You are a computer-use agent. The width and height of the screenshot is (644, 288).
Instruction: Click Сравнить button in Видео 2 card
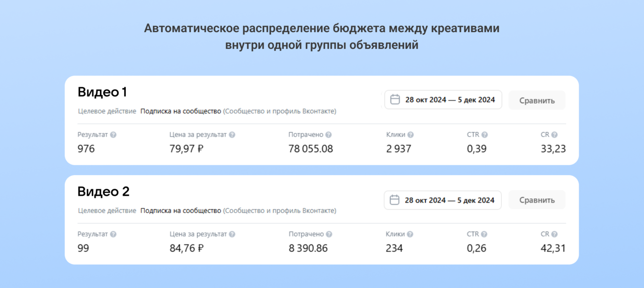tap(537, 200)
